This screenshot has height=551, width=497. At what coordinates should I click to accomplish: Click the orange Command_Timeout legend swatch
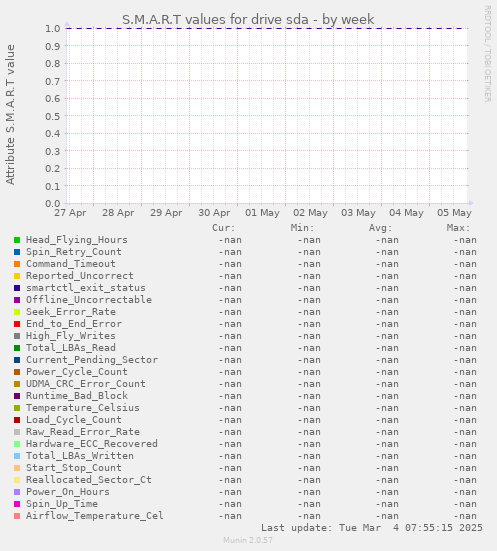pos(17,264)
